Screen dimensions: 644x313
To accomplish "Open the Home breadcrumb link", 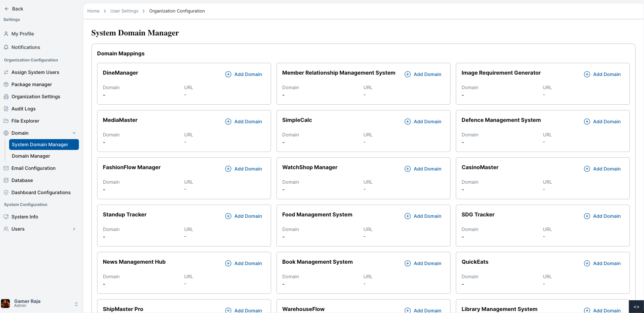I will (x=93, y=11).
